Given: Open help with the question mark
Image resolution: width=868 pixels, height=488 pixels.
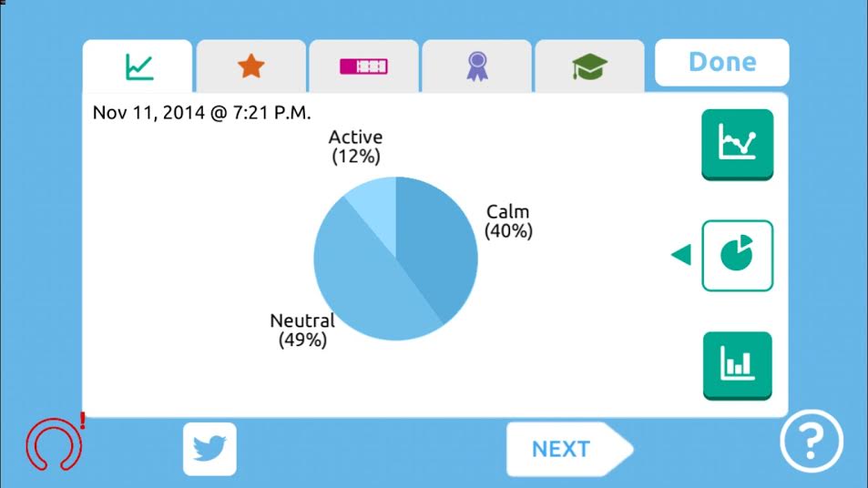Looking at the screenshot, I should point(810,443).
